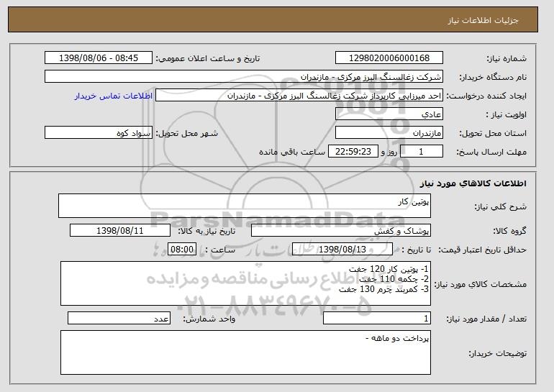554x392 pixels.
Task: Open the اطلاعات تماس خریدار link
Action: point(114,96)
